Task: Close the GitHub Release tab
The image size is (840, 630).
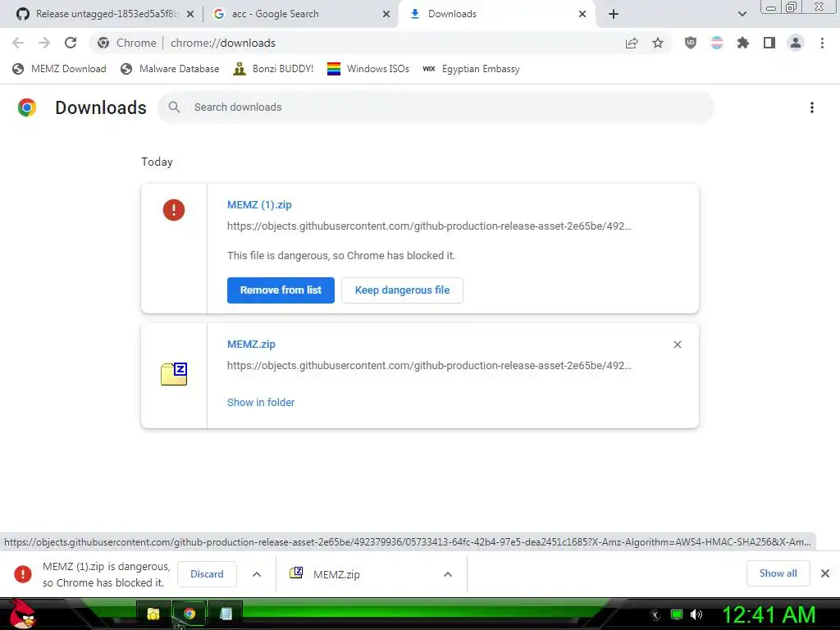Action: [x=190, y=14]
